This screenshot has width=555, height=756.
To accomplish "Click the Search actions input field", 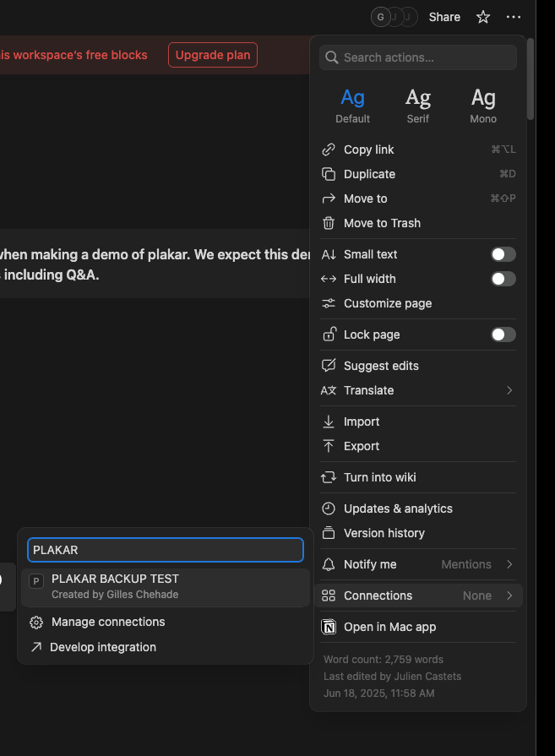I will [x=418, y=57].
